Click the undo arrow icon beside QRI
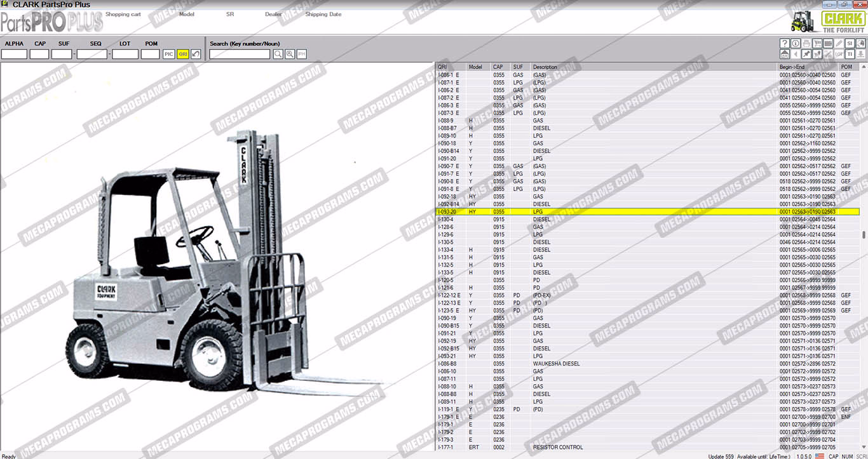Screen dimensions: 868x459 click(x=196, y=54)
